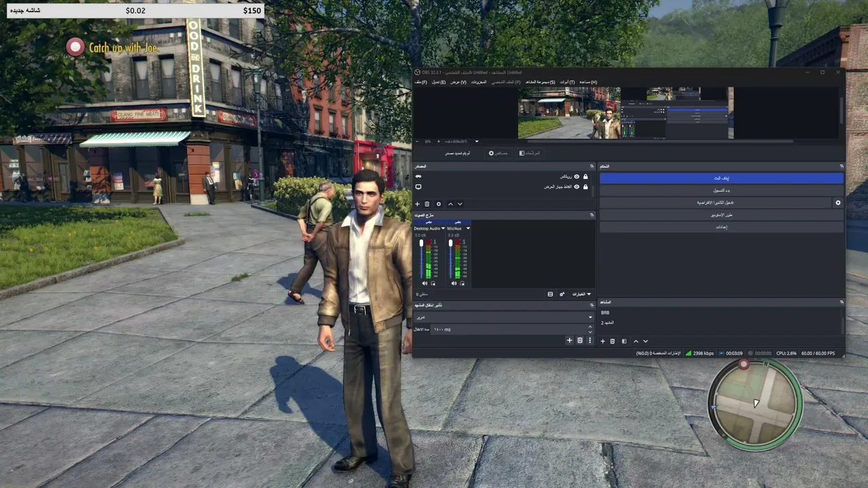Click the start recording button
Screen dimensions: 868x488
[x=722, y=190]
